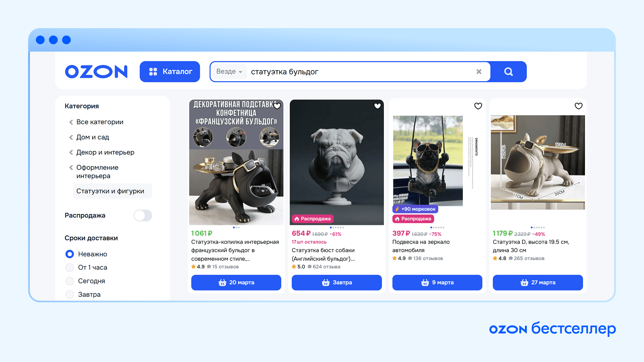
Task: Favorite the Статуэтка D product
Action: pos(579,106)
